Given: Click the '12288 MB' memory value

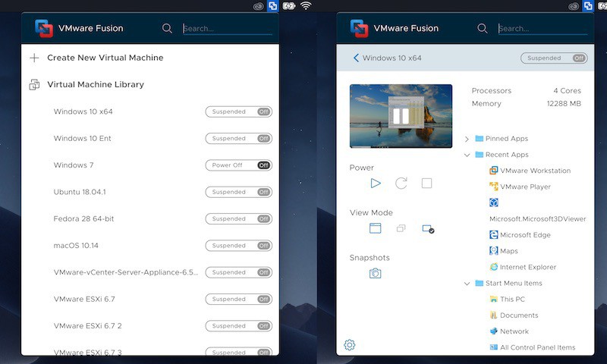Looking at the screenshot, I should tap(564, 104).
